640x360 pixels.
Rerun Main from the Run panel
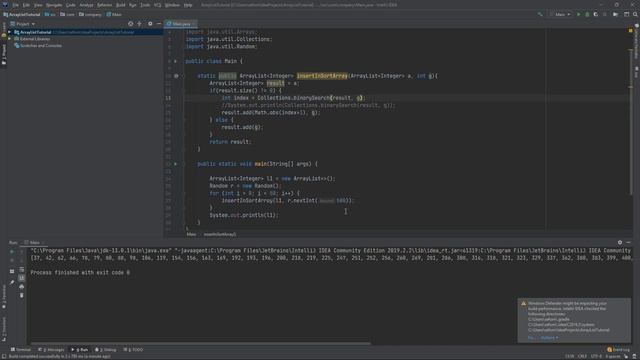point(12,252)
